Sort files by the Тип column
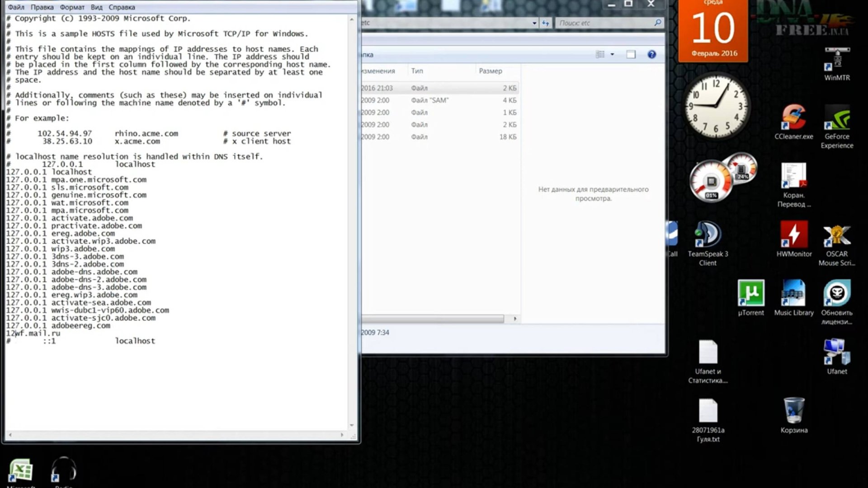 click(417, 71)
